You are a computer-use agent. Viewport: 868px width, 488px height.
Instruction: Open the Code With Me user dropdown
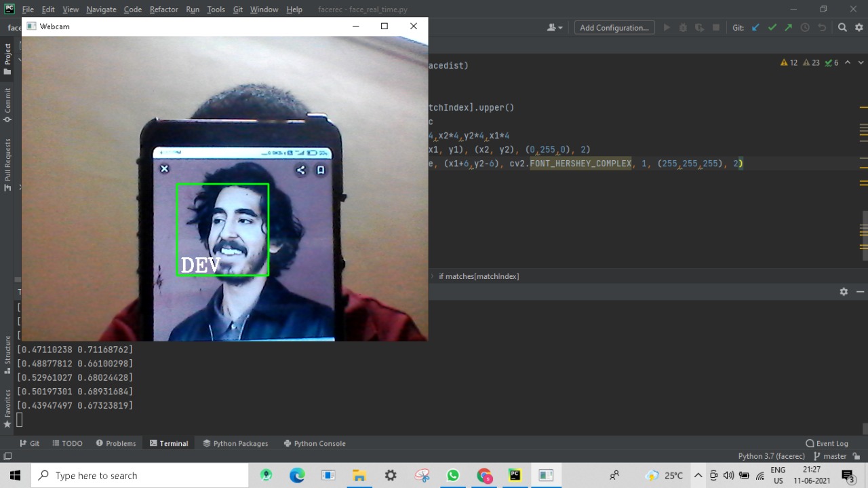click(555, 28)
